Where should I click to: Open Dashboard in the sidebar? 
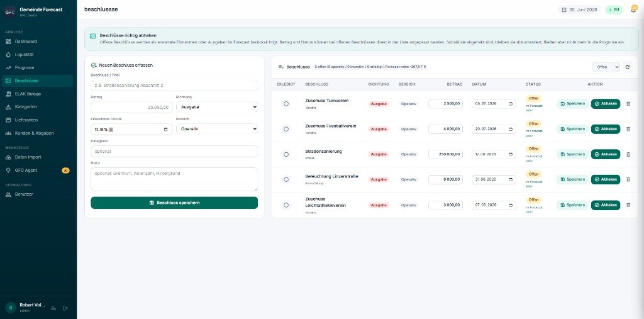click(x=37, y=42)
